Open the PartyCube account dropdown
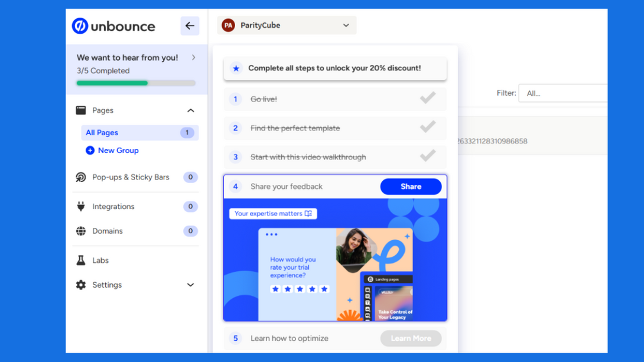The width and height of the screenshot is (644, 362). tap(287, 25)
